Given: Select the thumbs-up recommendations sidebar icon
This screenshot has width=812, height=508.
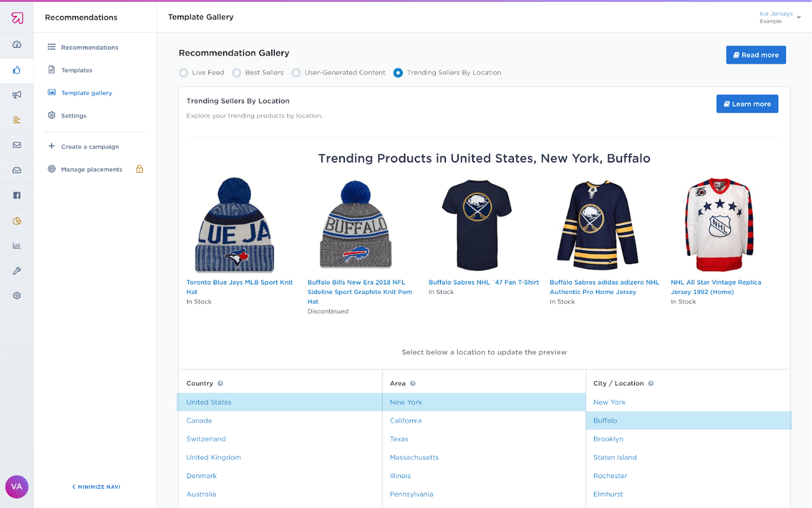Looking at the screenshot, I should pos(17,70).
